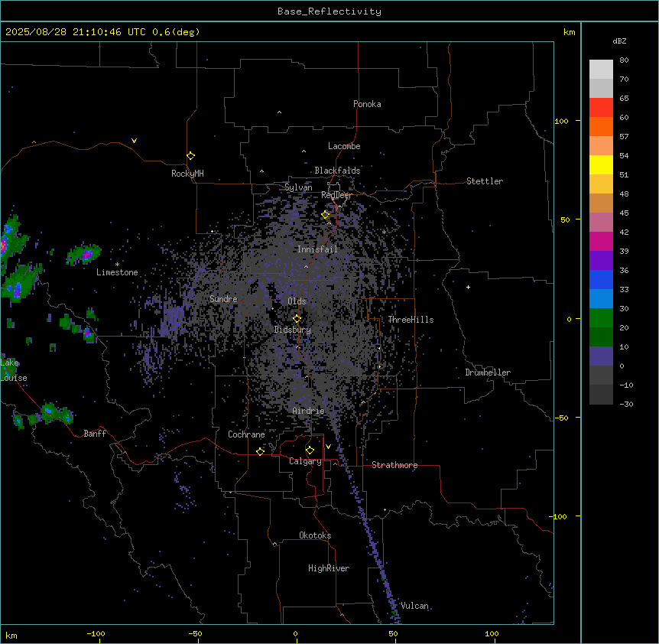Viewport: 659px width, 644px height.
Task: Click the storm cell echo northwest of Limestone
Action: pyautogui.click(x=83, y=254)
